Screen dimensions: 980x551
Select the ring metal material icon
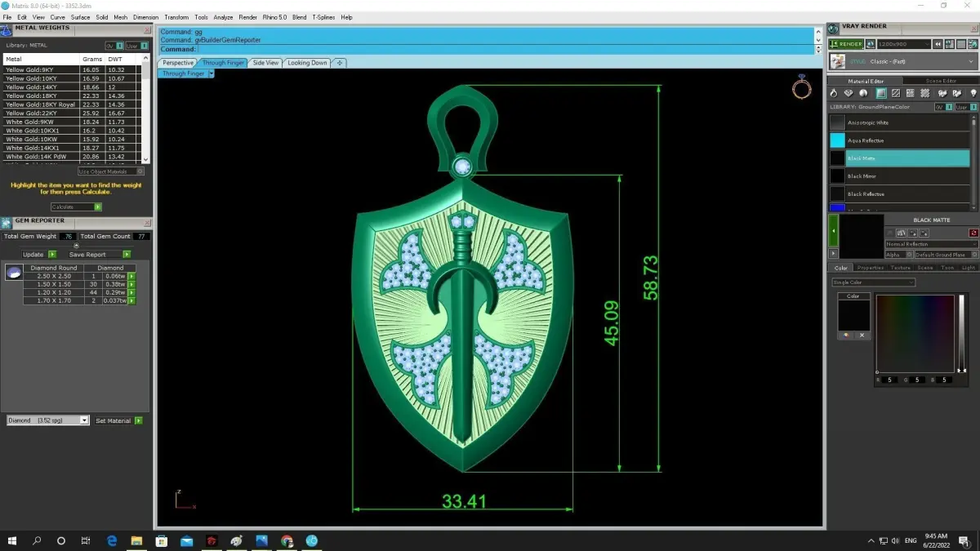point(834,94)
